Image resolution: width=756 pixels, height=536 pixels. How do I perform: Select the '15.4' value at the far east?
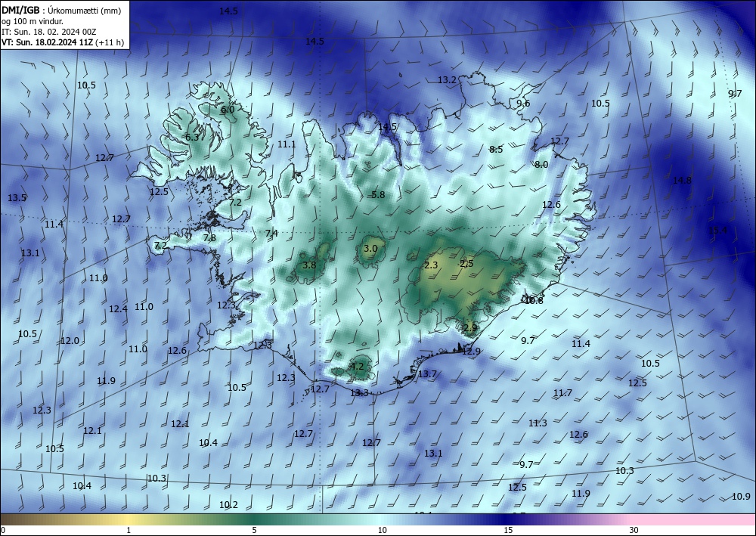point(718,230)
